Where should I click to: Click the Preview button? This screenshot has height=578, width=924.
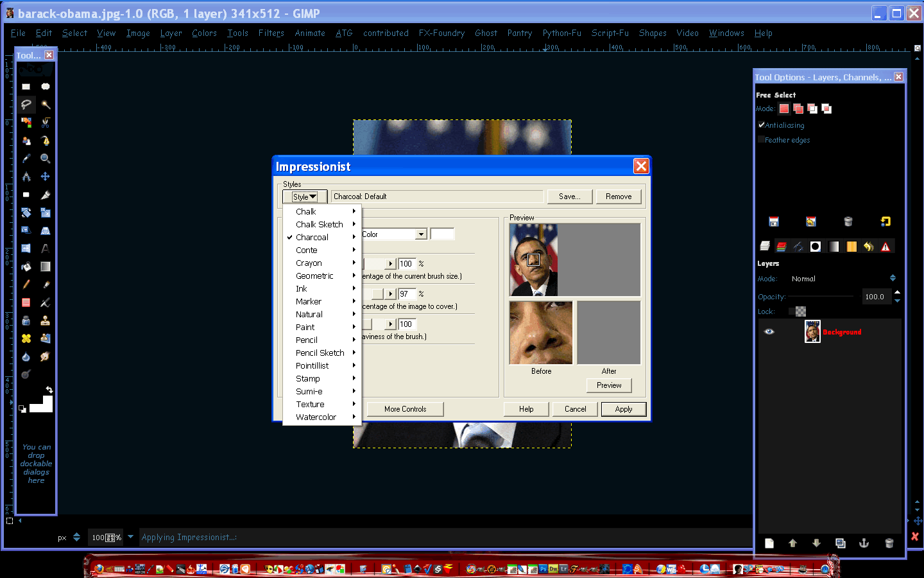609,385
